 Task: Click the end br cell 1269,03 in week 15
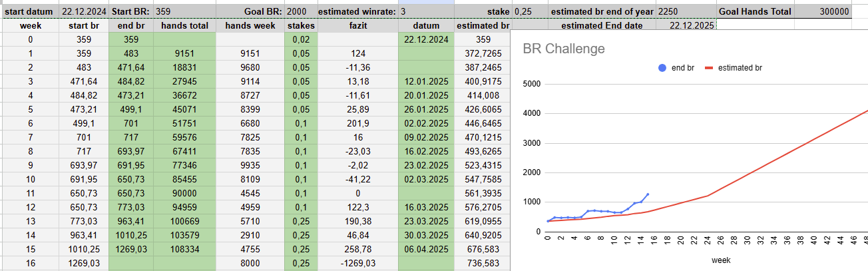(131, 249)
